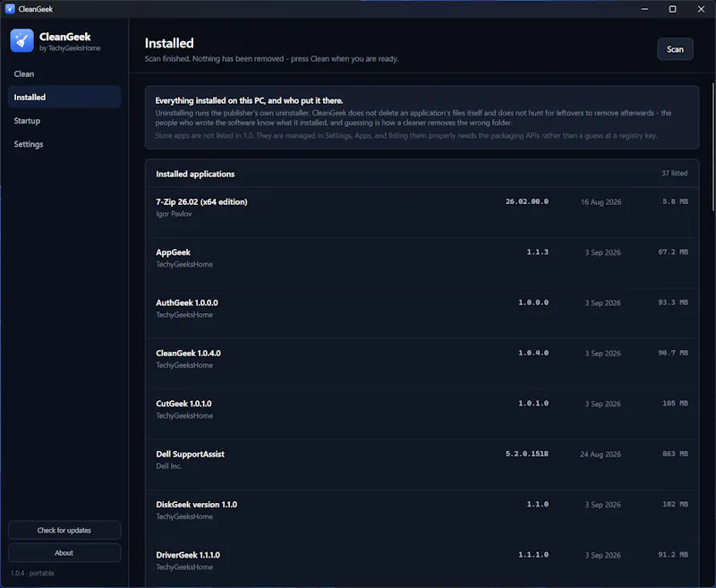The height and width of the screenshot is (588, 716).
Task: Click the 91.2 MB size for DriverGeek
Action: [x=673, y=555]
